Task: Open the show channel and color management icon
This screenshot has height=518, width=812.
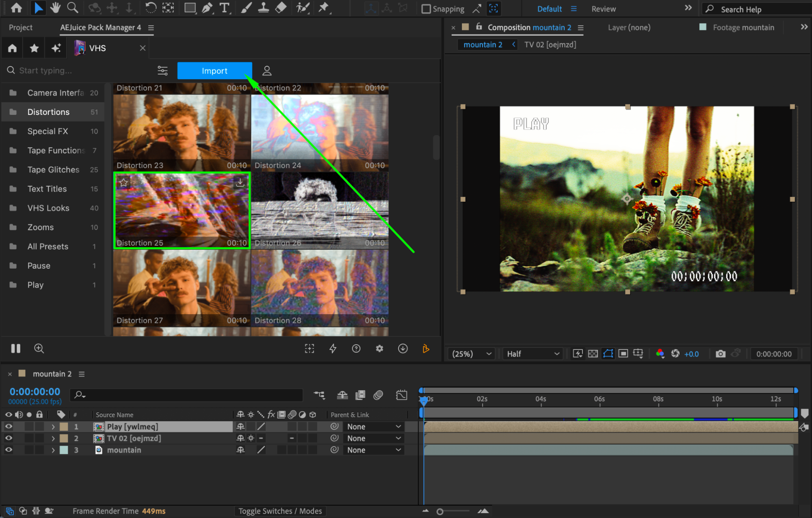Action: (x=660, y=354)
